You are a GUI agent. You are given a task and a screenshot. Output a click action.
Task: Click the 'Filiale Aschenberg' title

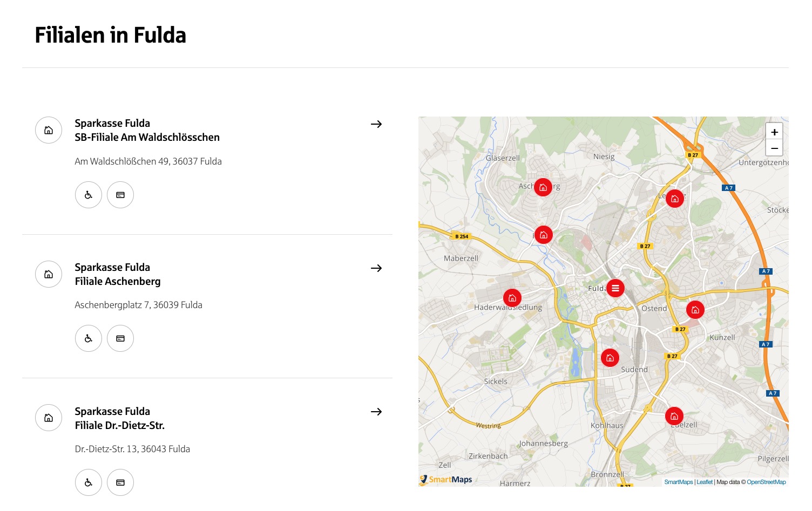pos(118,281)
